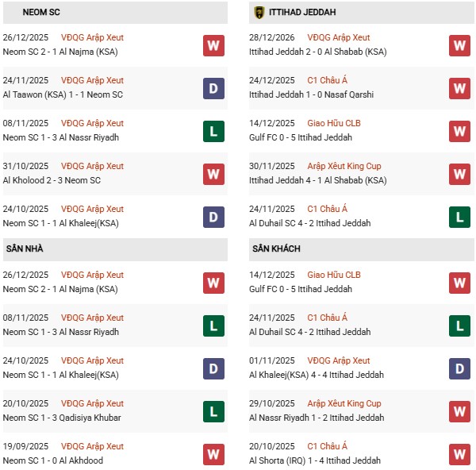Select the NEOM SC header
Screen dimensions: 476x470
pos(43,12)
